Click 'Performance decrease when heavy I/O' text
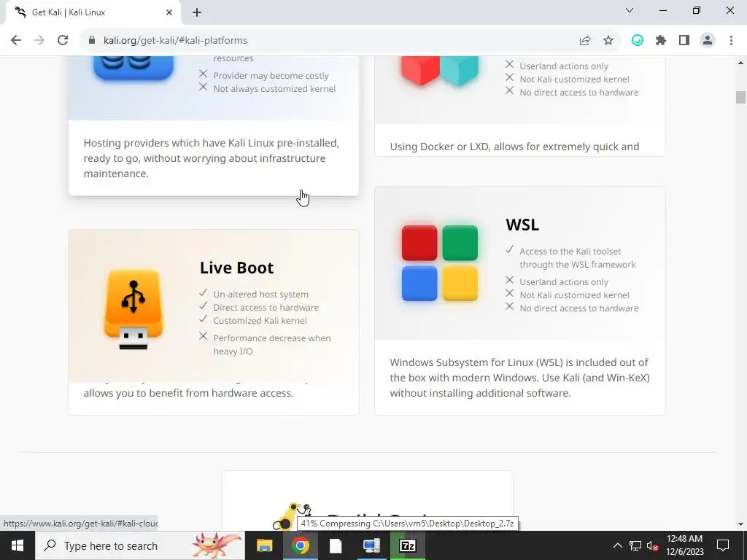 [271, 344]
